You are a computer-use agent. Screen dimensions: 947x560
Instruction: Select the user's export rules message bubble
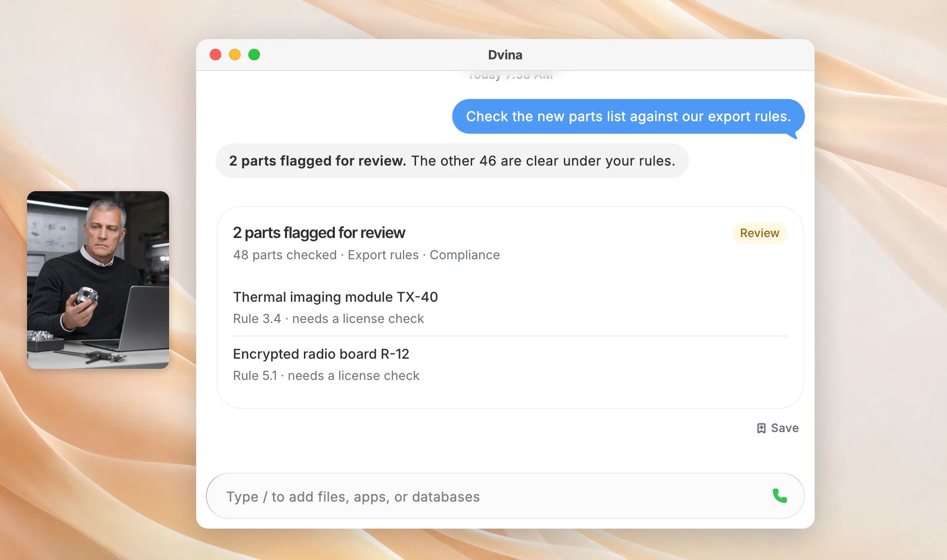628,116
